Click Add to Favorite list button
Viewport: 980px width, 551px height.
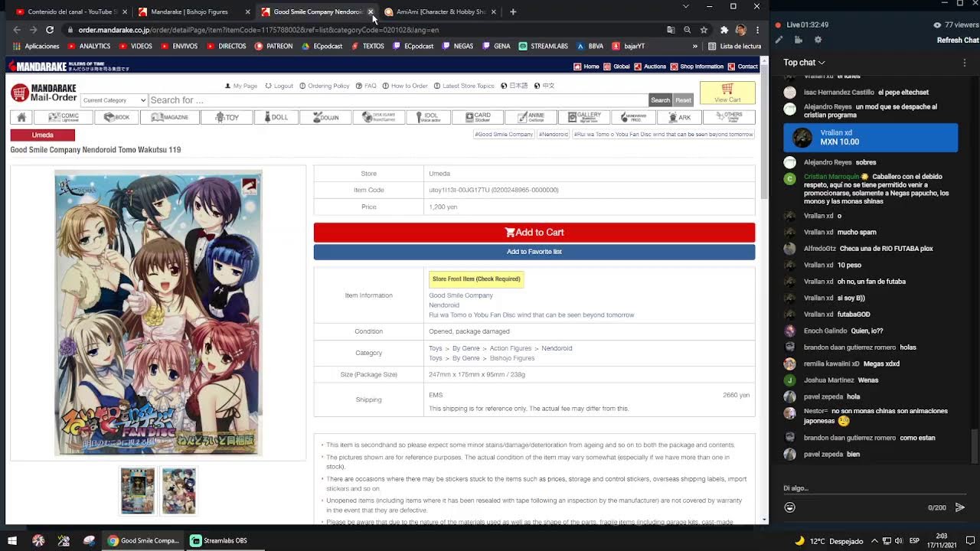534,252
